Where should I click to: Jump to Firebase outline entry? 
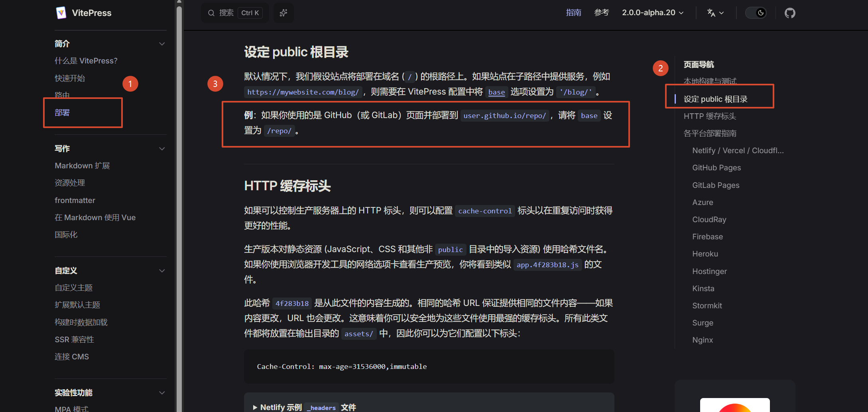coord(707,237)
